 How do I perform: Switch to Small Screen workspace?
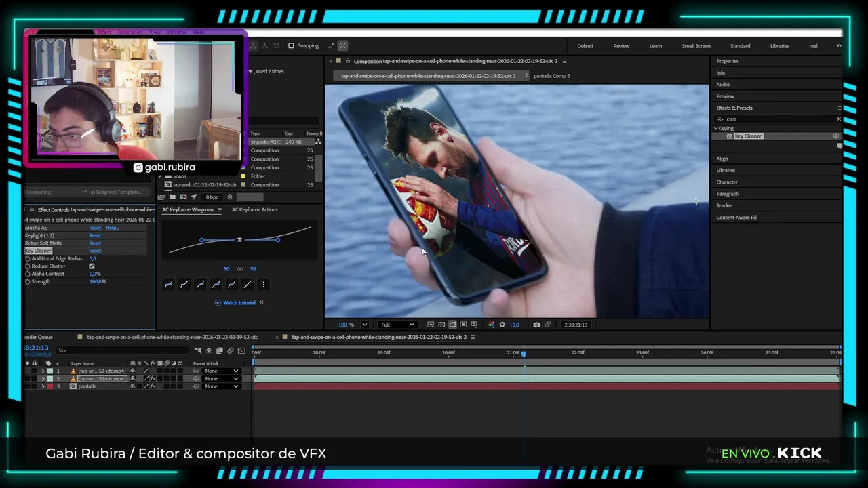pyautogui.click(x=696, y=46)
